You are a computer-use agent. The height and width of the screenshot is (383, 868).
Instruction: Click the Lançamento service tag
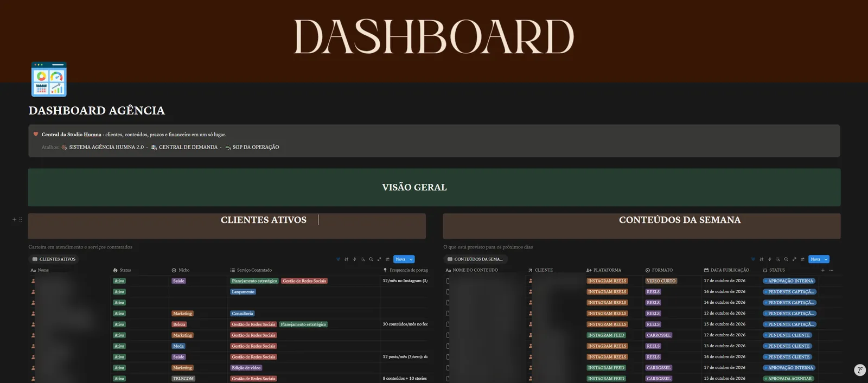(243, 292)
